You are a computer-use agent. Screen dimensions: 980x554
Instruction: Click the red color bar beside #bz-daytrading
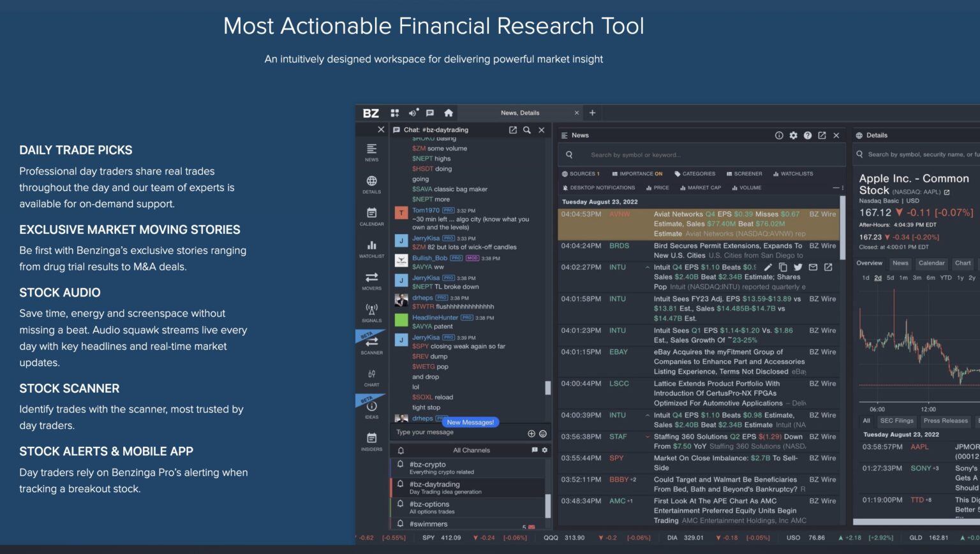(x=392, y=487)
